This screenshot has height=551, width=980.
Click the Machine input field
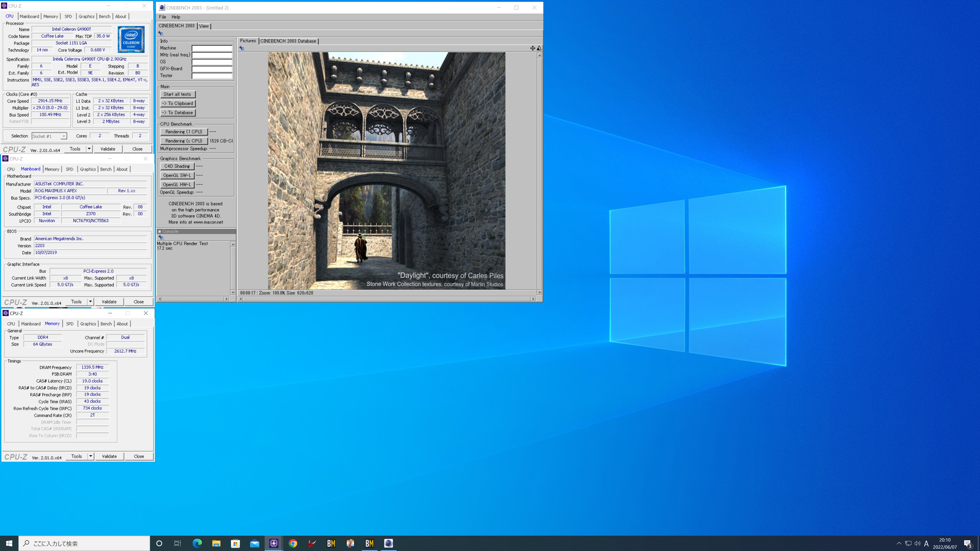[x=212, y=48]
